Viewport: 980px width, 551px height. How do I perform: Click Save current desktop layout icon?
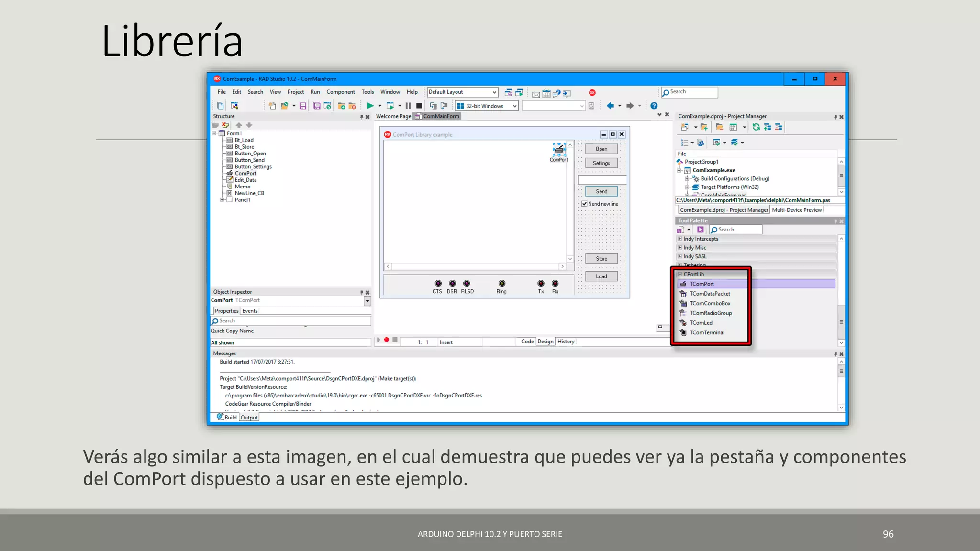(508, 93)
